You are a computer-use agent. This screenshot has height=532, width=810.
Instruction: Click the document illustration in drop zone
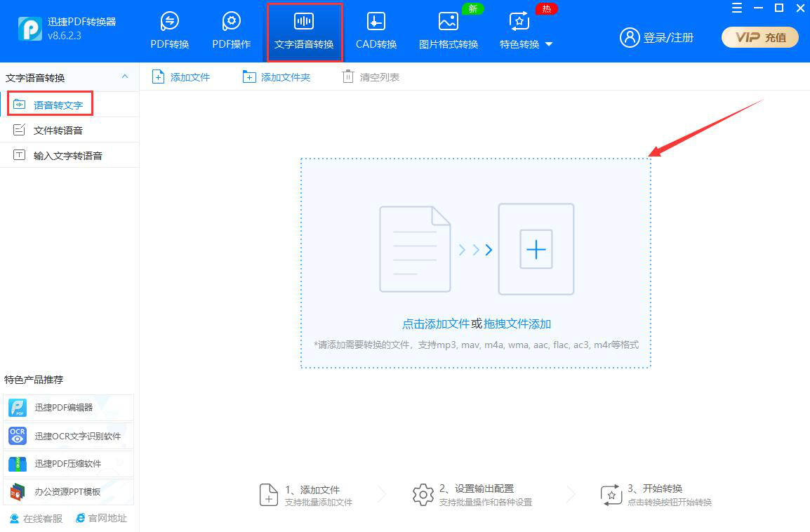(x=415, y=249)
